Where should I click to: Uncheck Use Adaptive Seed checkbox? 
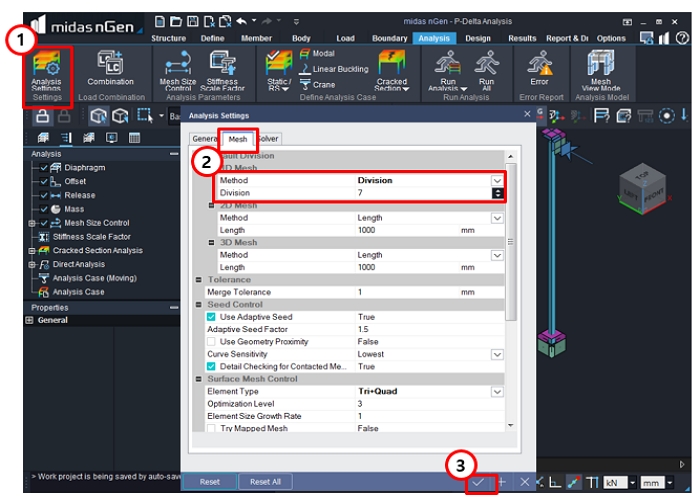pyautogui.click(x=212, y=317)
